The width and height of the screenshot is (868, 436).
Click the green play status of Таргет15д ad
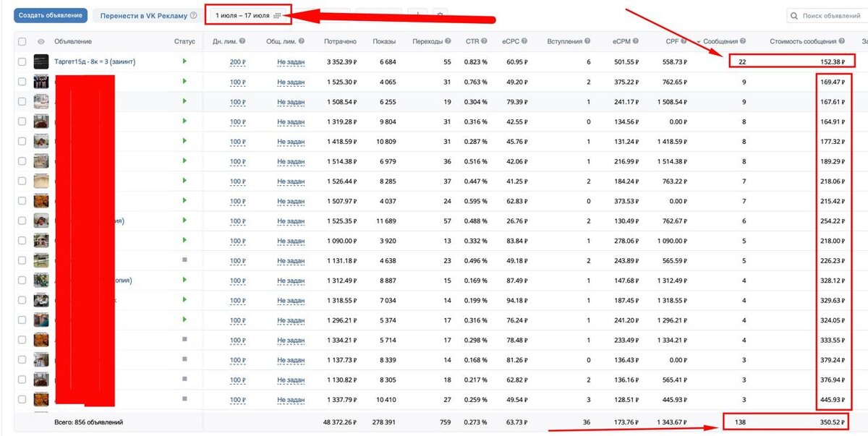coord(184,61)
